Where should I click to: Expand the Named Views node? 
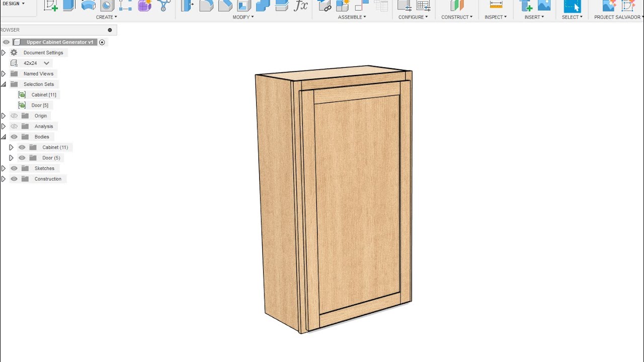4,74
